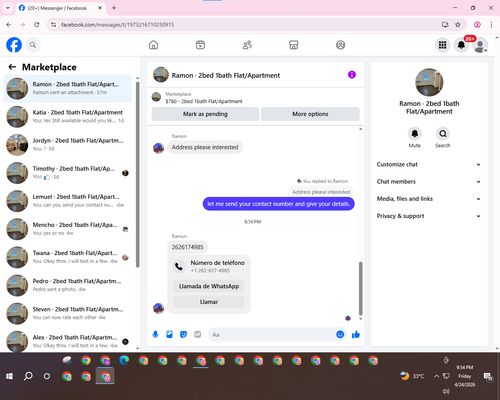Viewport: 500px width, 400px height.
Task: Record a voice clip with microphone icon
Action: pos(155,334)
